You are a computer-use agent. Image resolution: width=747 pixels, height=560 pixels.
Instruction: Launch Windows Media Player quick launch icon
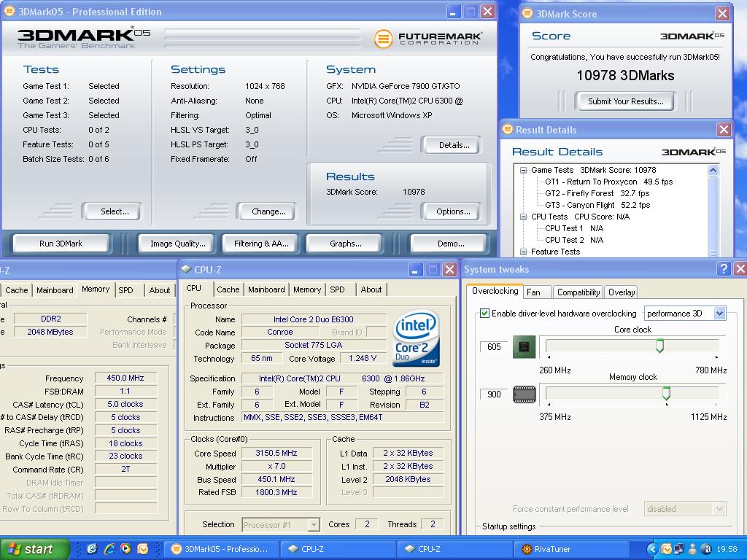[x=125, y=548]
